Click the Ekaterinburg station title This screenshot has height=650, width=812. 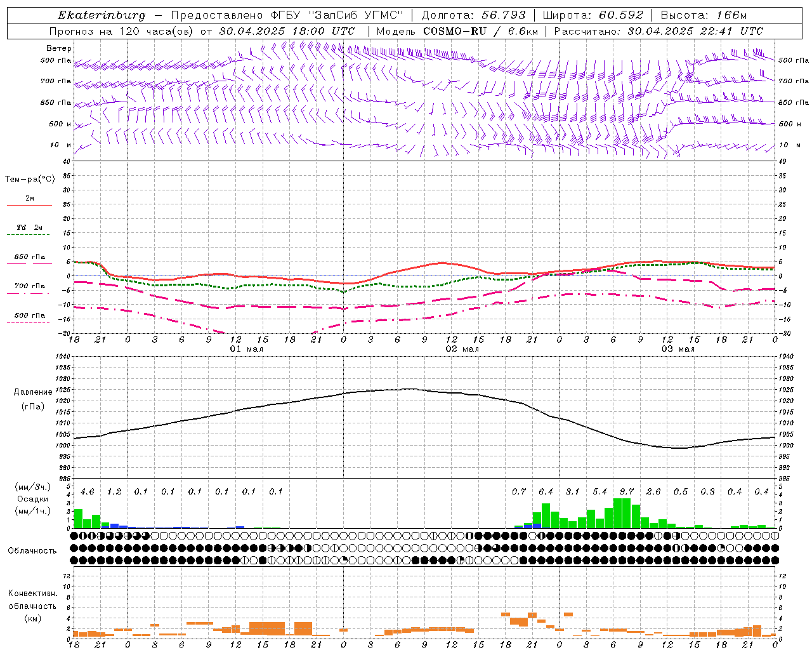101,15
